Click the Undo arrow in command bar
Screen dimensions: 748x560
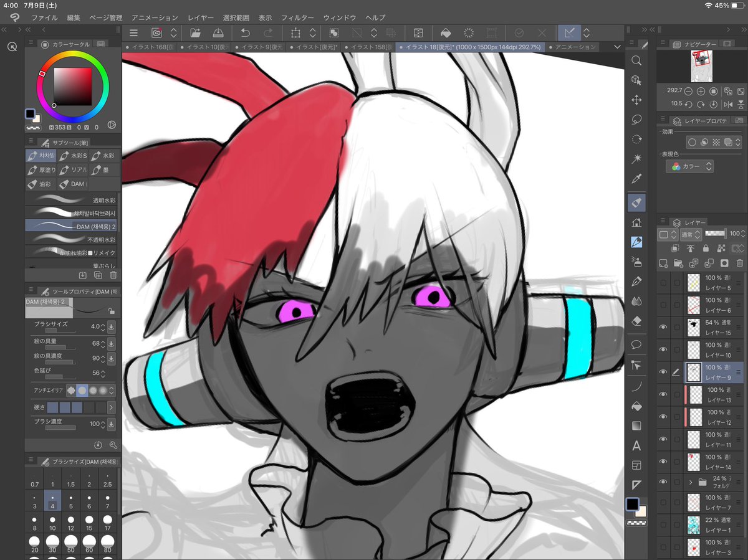coord(246,33)
